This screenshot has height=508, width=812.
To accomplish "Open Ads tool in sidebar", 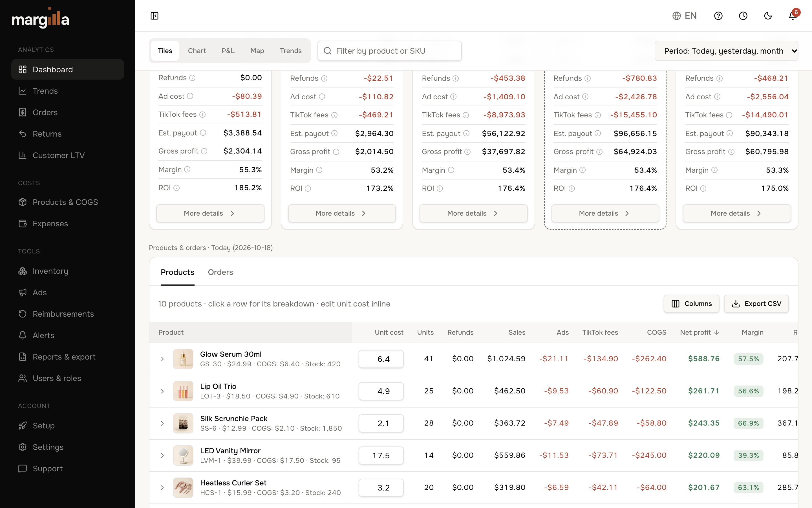I will click(x=67, y=293).
